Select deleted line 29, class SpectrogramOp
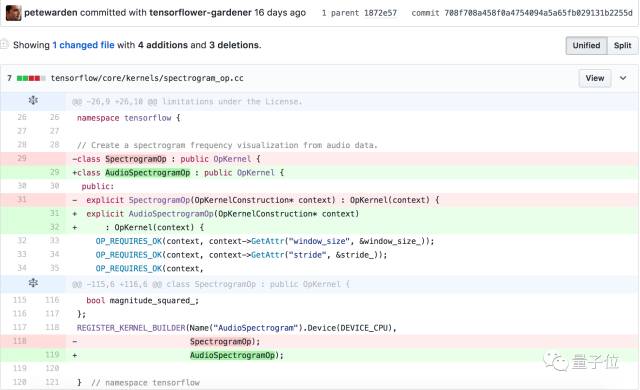 [320, 159]
